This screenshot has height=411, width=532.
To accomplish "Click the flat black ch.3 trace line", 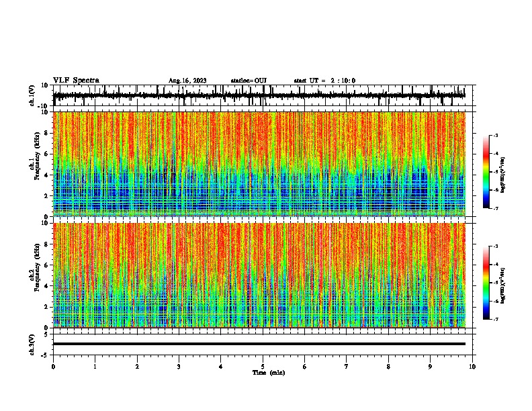I will [x=259, y=344].
